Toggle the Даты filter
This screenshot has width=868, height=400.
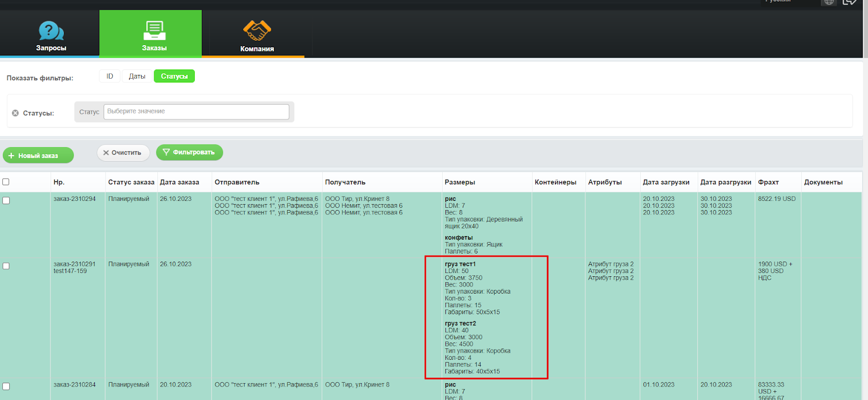(x=137, y=77)
